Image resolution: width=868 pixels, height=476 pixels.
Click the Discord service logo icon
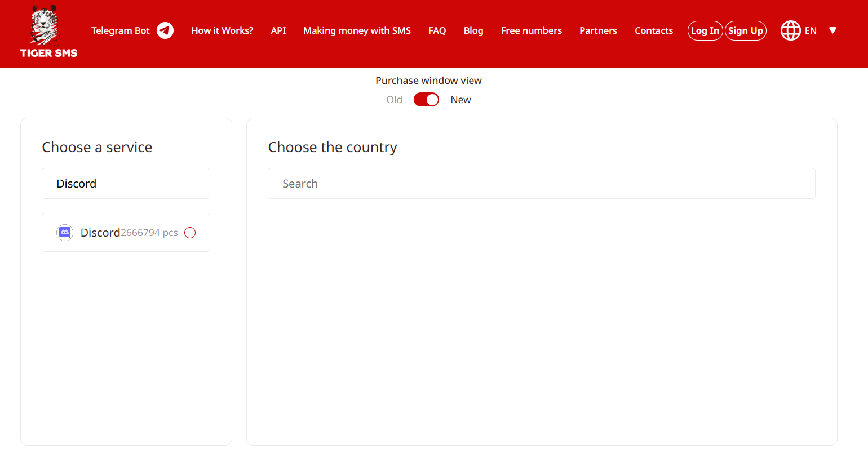point(65,233)
